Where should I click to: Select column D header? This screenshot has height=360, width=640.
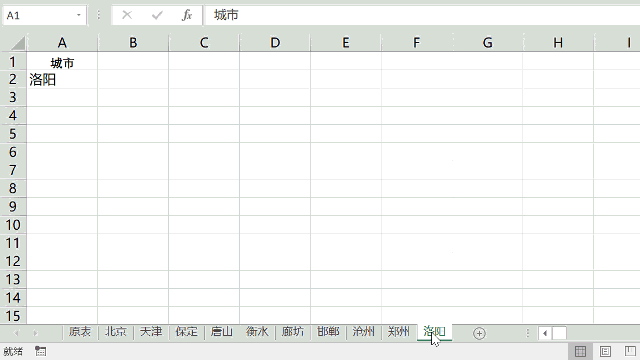click(275, 43)
